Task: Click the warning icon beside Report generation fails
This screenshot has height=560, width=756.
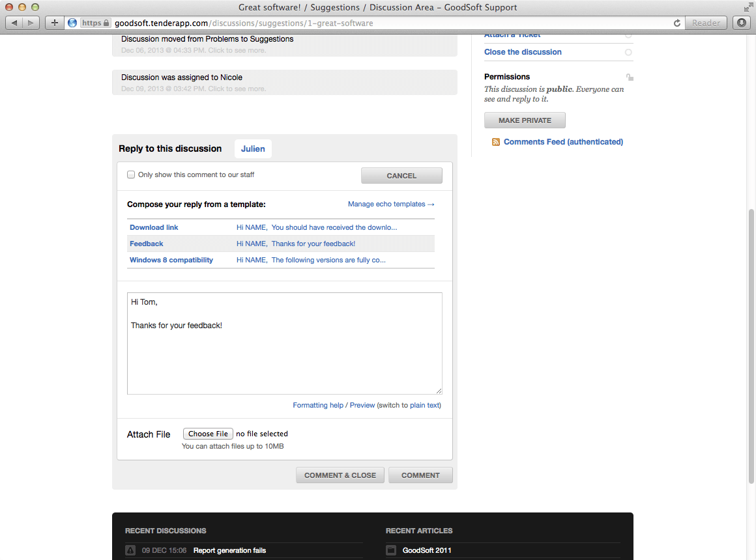Action: pyautogui.click(x=130, y=550)
